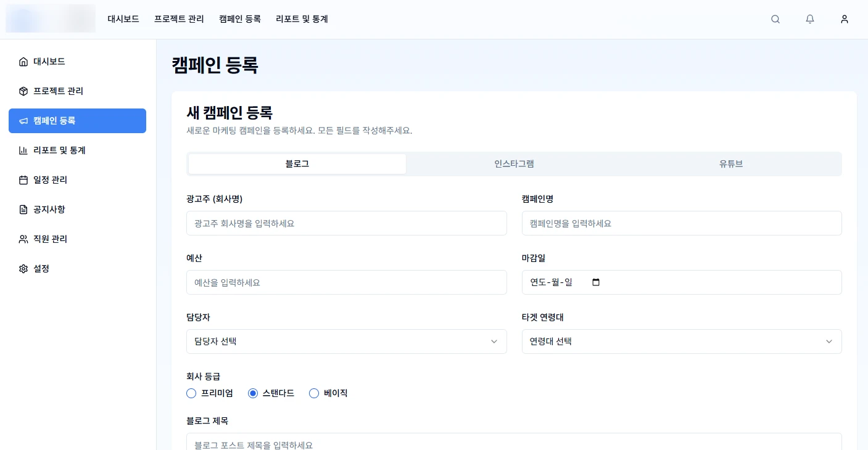This screenshot has width=868, height=450.
Task: Focus the 광고주 회사명 input field
Action: click(347, 223)
